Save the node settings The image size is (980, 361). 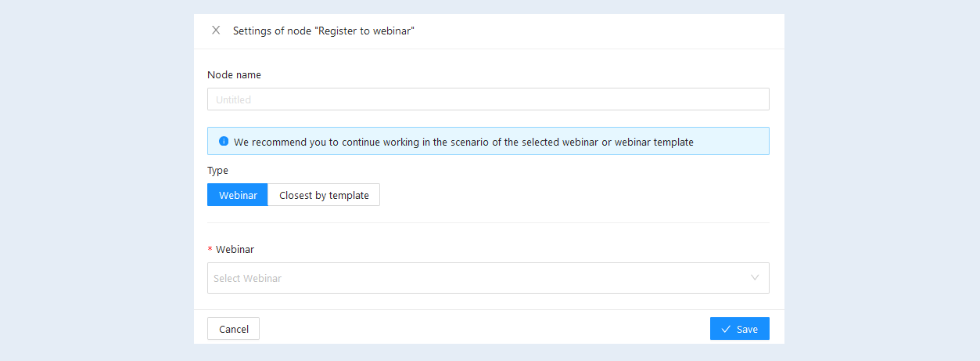[x=739, y=329]
